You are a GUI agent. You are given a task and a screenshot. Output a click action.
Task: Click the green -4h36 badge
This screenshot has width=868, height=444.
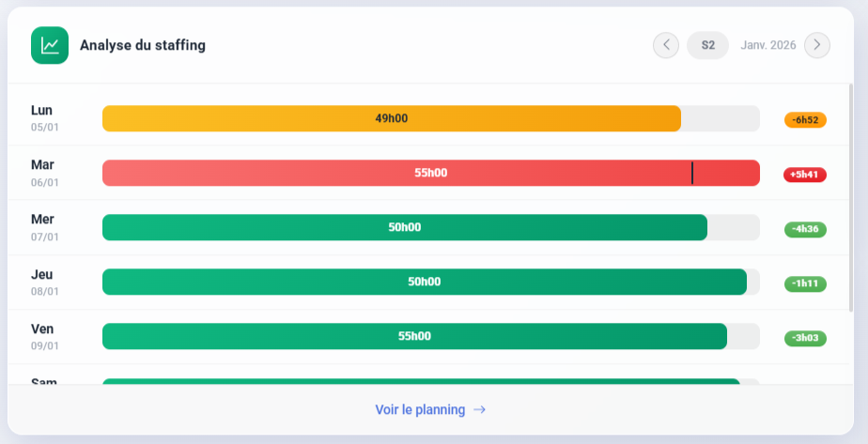coord(805,228)
